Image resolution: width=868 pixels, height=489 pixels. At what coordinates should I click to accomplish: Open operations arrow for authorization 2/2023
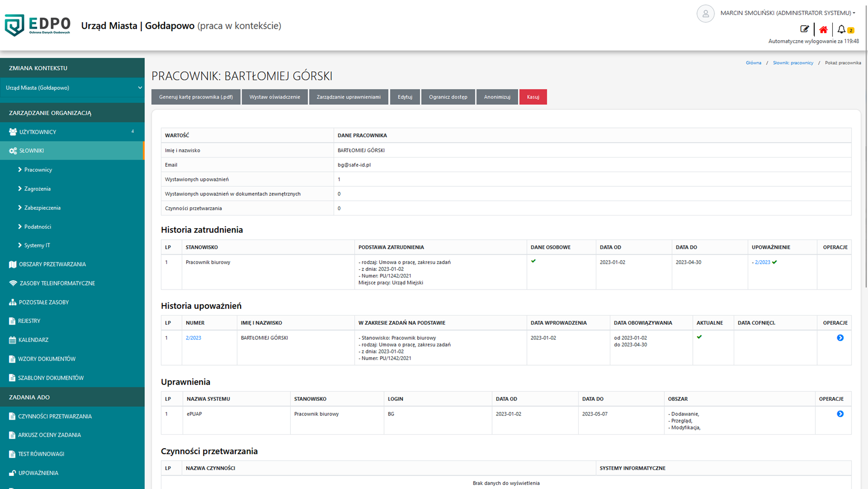[x=840, y=338]
